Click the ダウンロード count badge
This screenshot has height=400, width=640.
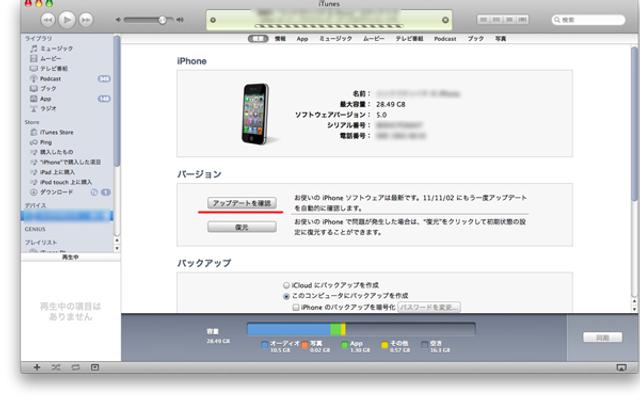pos(106,192)
